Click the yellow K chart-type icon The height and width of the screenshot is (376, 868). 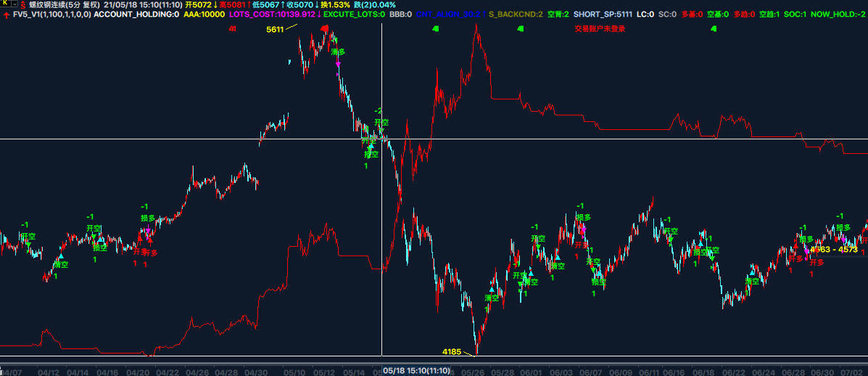click(4, 4)
